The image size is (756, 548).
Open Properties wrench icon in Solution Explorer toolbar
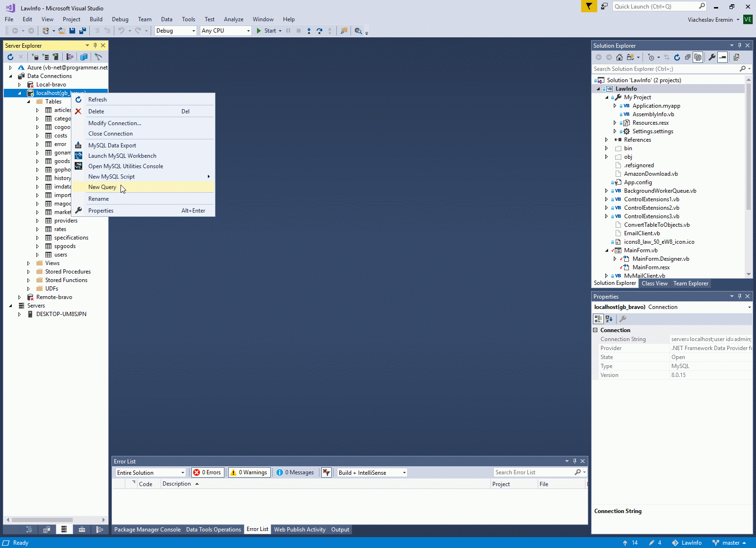[712, 57]
